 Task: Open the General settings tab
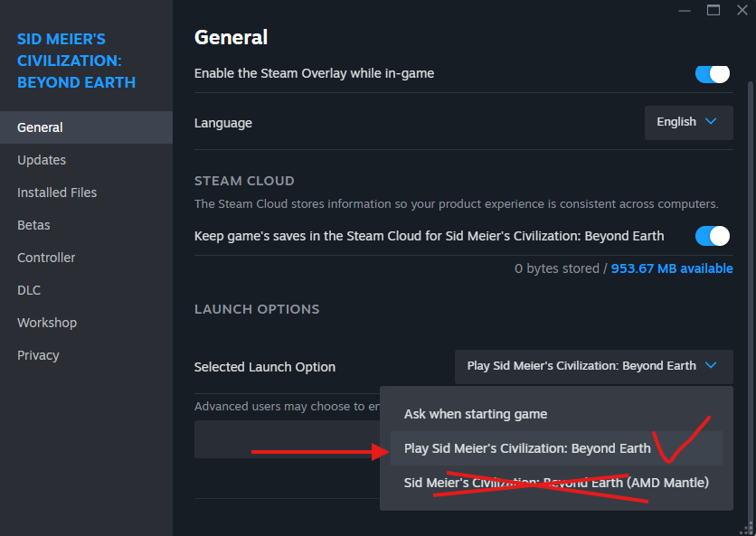click(40, 127)
